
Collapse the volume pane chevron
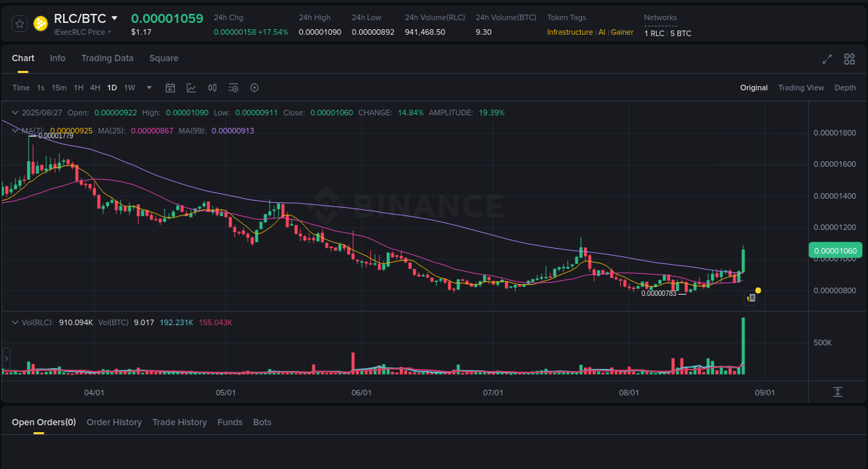(15, 322)
